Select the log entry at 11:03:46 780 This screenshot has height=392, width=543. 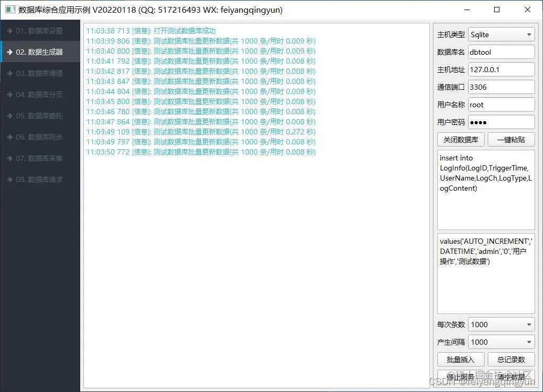pyautogui.click(x=201, y=112)
